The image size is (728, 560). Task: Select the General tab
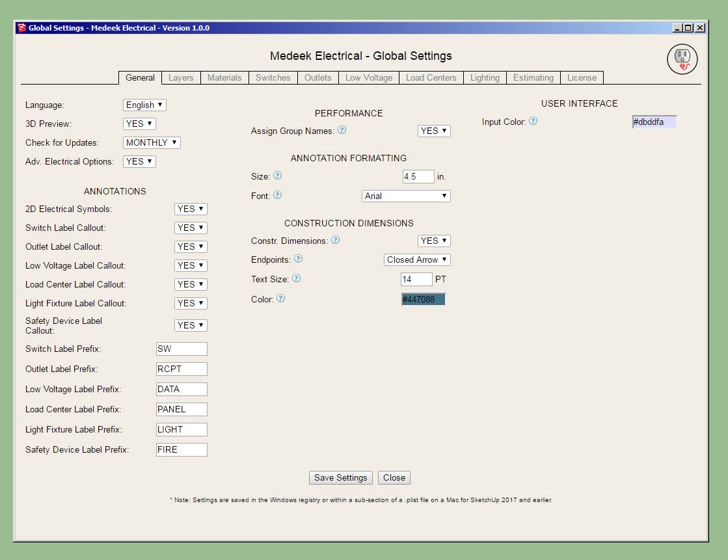[x=140, y=77]
